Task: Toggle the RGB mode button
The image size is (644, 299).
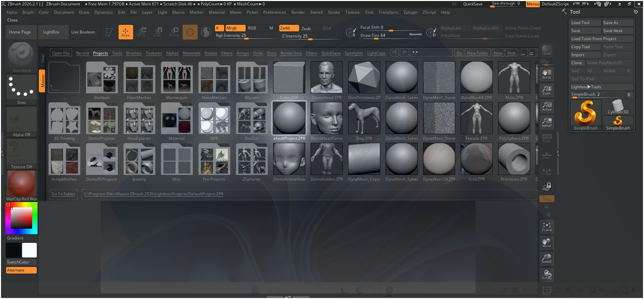Action: tap(256, 28)
